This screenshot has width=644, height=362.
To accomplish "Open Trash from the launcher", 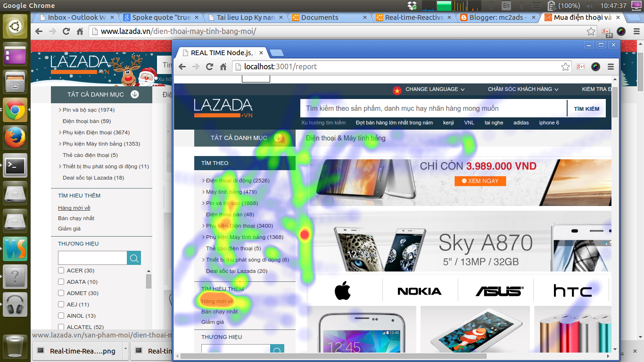I will point(15,346).
